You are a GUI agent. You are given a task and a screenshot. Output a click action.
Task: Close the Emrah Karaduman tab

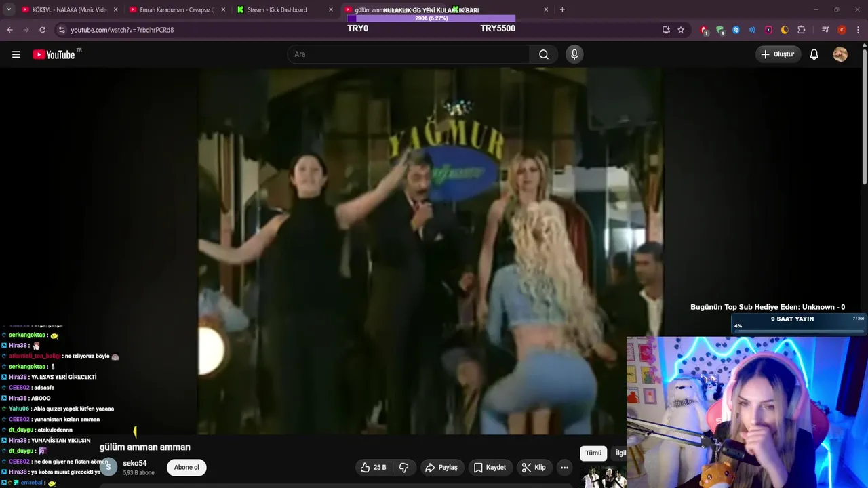[x=223, y=9]
